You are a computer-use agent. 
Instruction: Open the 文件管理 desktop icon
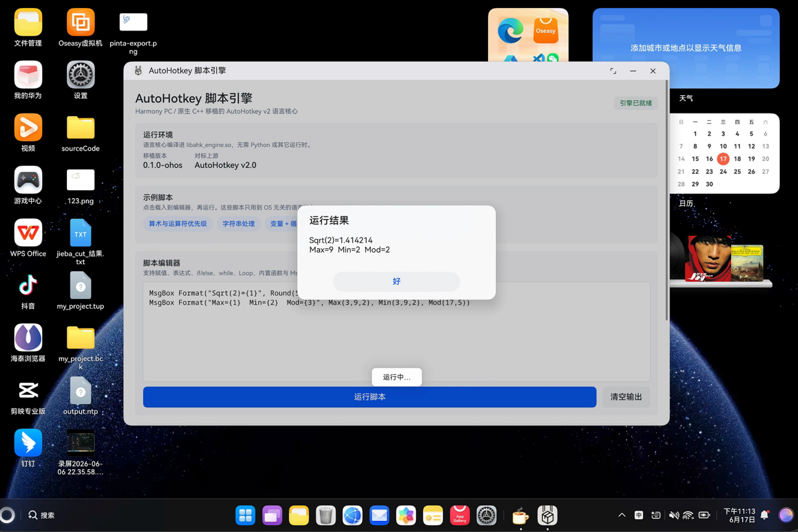[x=28, y=28]
